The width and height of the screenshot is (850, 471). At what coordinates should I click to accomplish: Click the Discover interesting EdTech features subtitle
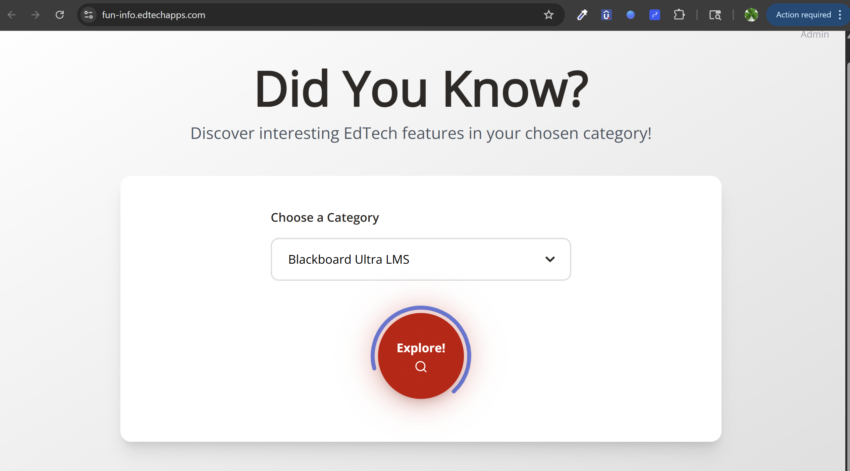click(421, 133)
